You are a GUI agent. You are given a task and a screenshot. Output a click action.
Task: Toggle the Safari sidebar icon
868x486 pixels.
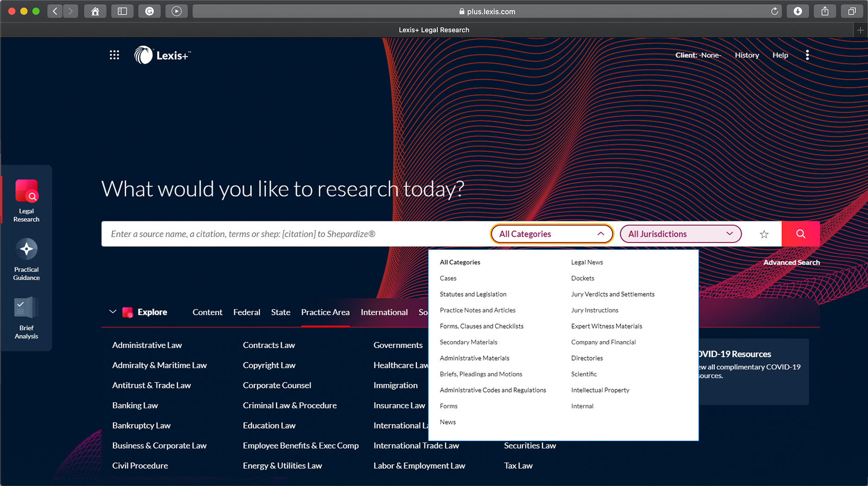[x=122, y=11]
